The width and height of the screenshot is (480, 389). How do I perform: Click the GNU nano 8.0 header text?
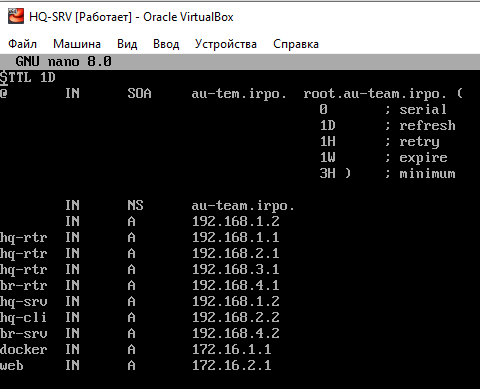point(64,62)
